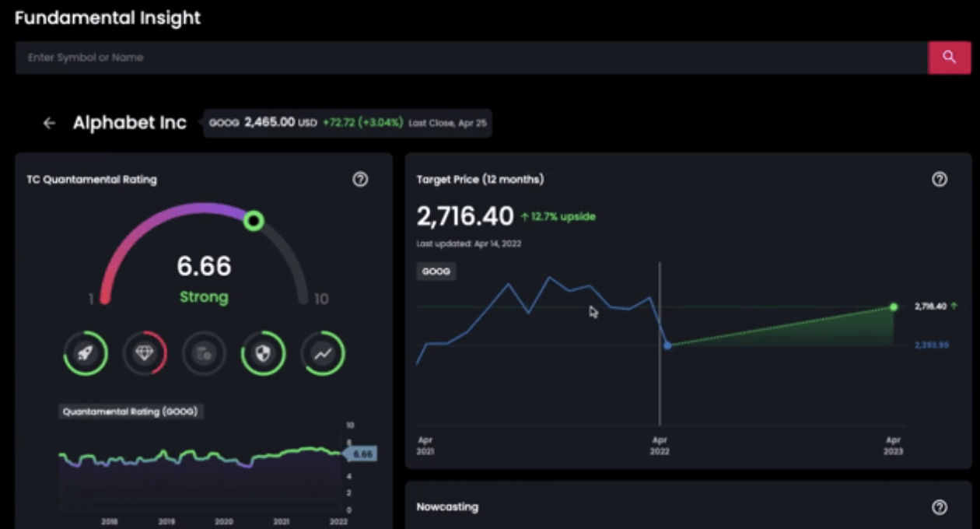This screenshot has width=980, height=529.
Task: Click the GOOG tag above the price chart
Action: click(x=436, y=272)
